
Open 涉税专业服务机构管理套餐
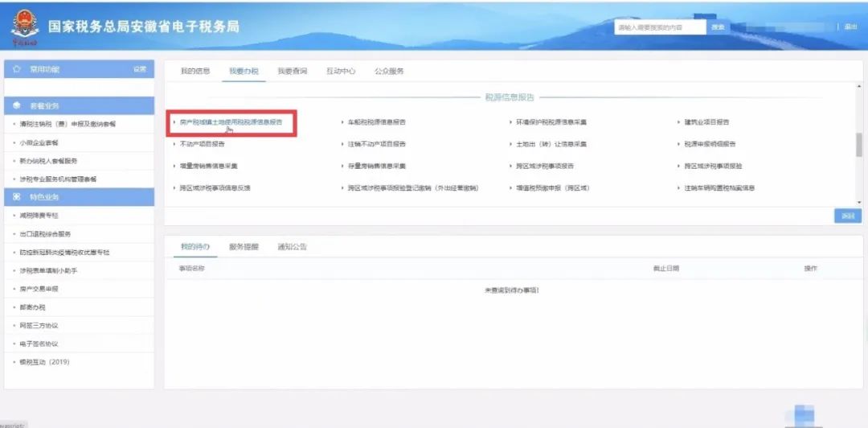[x=58, y=179]
